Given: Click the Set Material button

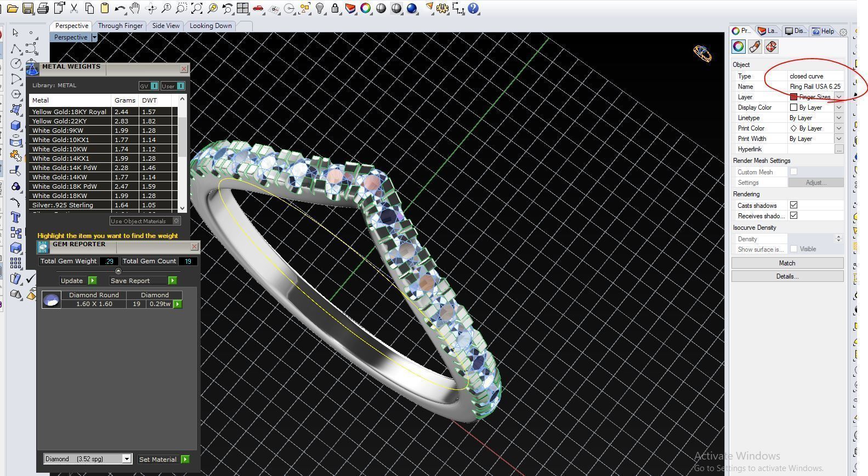Looking at the screenshot, I should click(163, 460).
